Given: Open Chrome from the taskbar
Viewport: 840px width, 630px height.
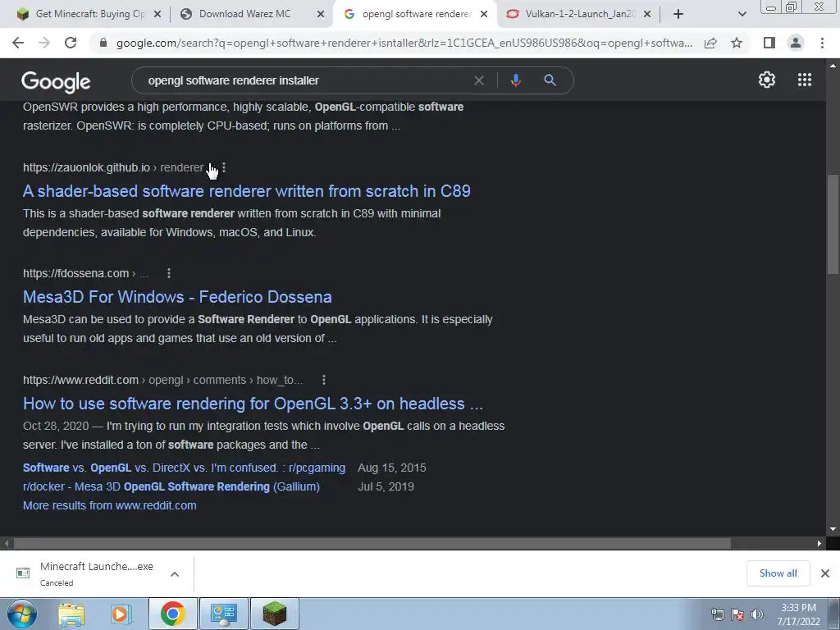Looking at the screenshot, I should [x=172, y=614].
